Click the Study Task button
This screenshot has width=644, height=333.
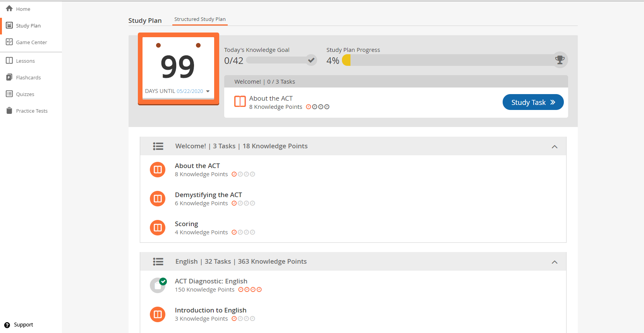[x=533, y=102]
